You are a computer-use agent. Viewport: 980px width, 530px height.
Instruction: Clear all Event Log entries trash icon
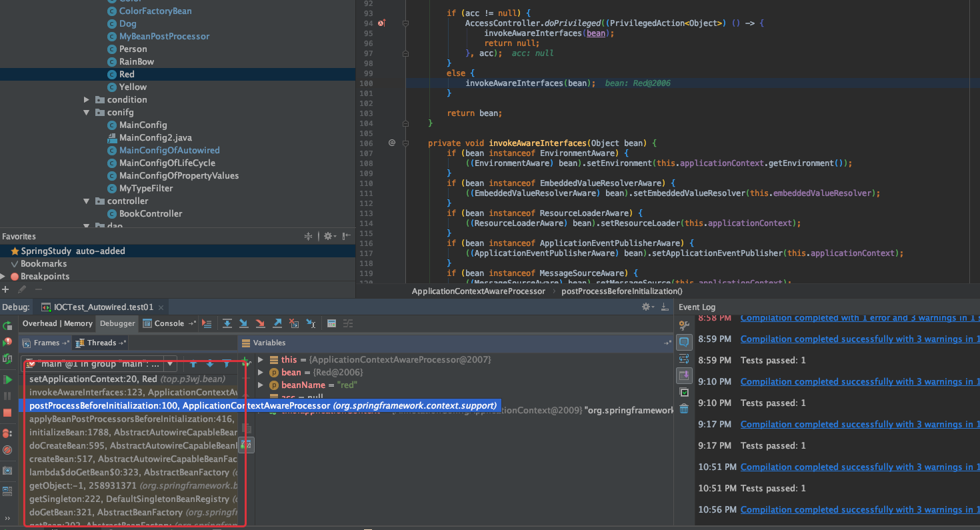(684, 409)
